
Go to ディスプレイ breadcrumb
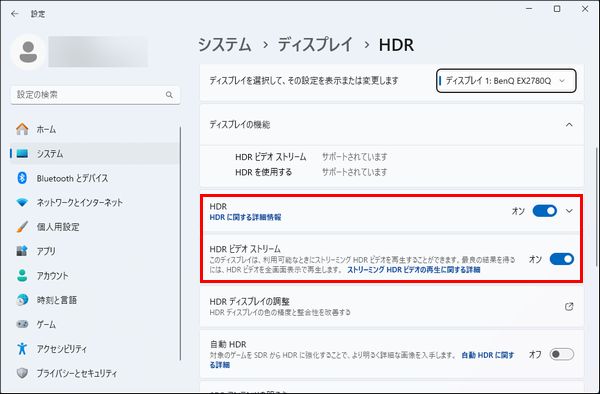tap(315, 44)
